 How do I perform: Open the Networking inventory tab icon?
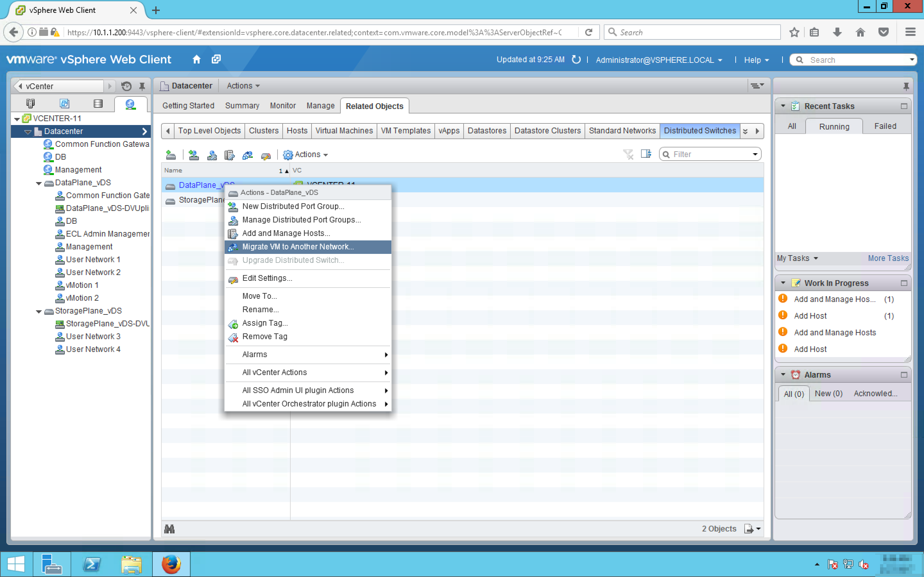tap(130, 104)
